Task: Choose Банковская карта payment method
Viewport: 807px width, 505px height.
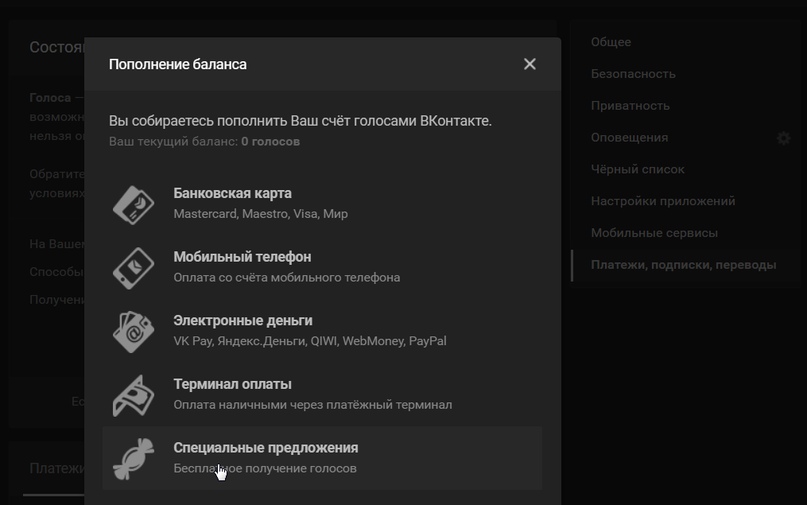Action: coord(322,203)
